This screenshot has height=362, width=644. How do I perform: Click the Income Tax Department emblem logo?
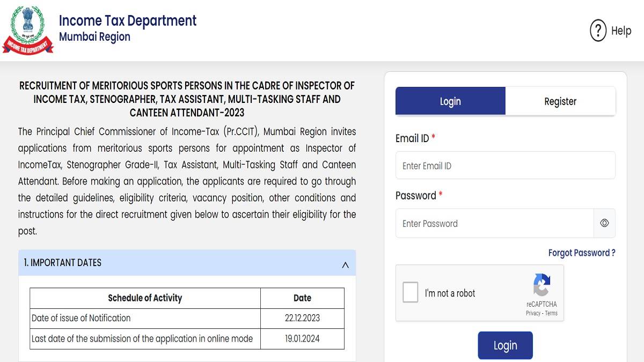[x=28, y=29]
